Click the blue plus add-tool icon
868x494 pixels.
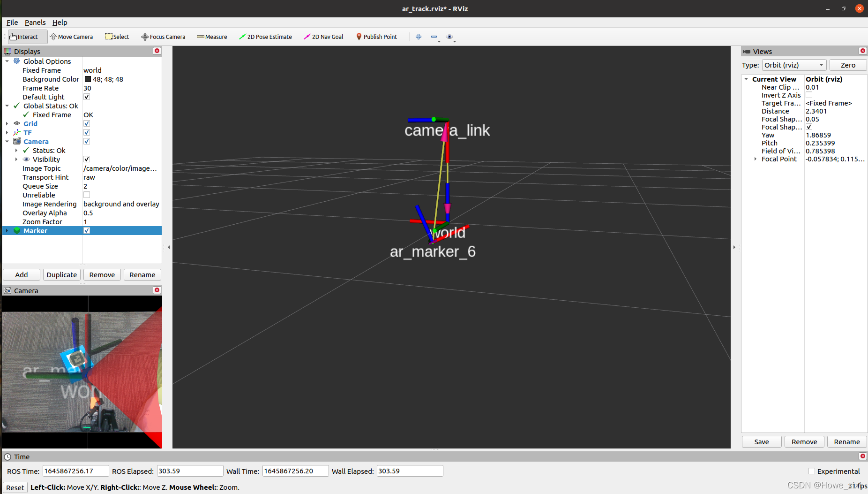[x=419, y=37]
